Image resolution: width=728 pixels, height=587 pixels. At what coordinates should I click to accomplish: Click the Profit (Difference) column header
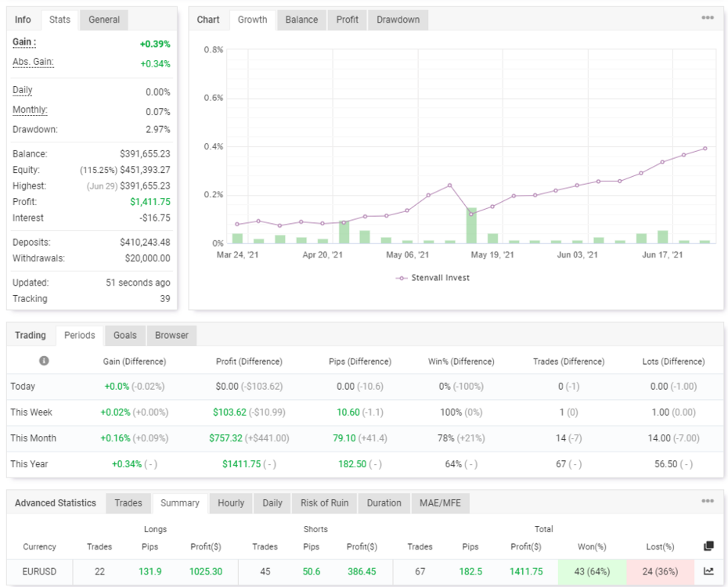249,362
